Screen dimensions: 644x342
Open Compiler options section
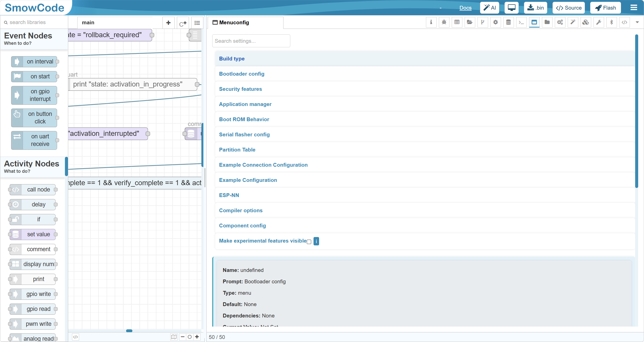424,210
